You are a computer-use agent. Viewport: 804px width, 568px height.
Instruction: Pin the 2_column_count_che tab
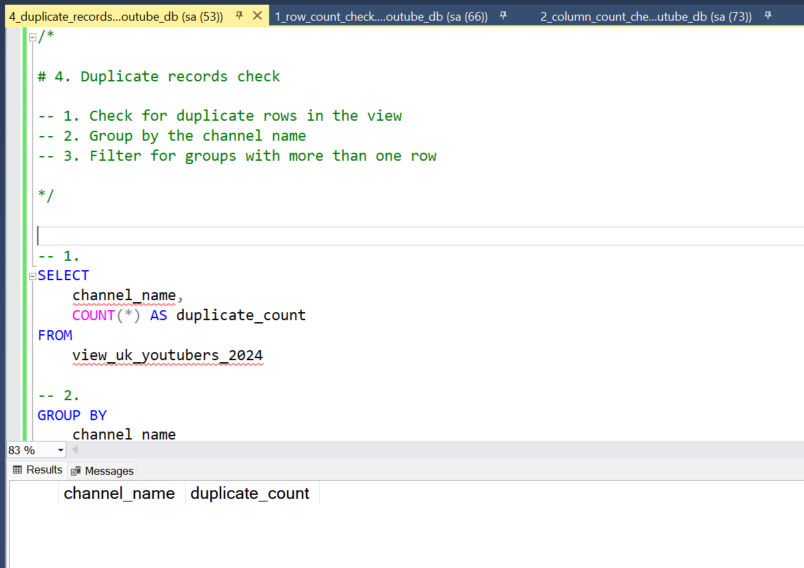pyautogui.click(x=766, y=16)
